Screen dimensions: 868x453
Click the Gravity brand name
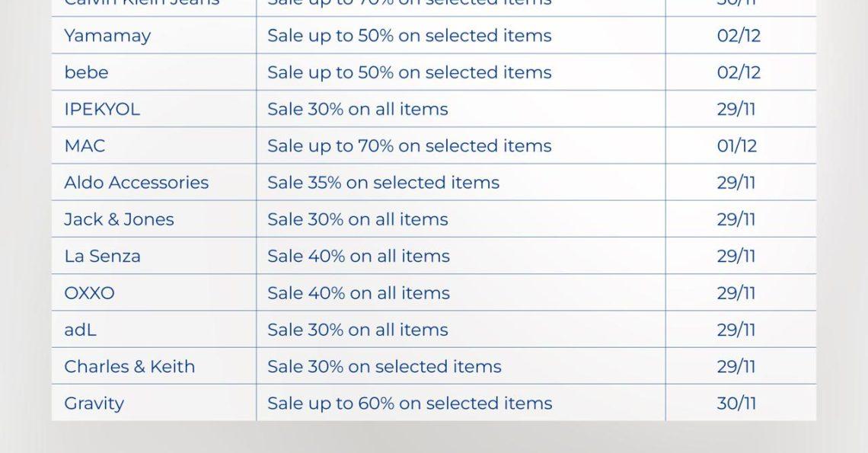pos(94,404)
